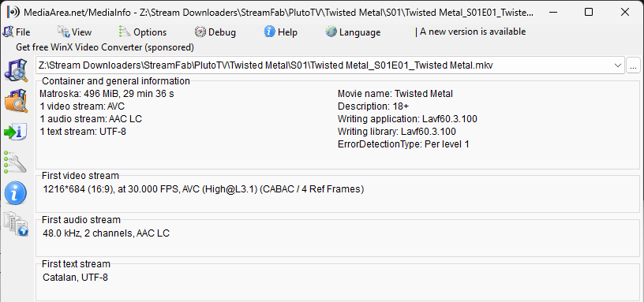Click the website documents sidebar icon
The height and width of the screenshot is (302, 644).
[x=16, y=224]
